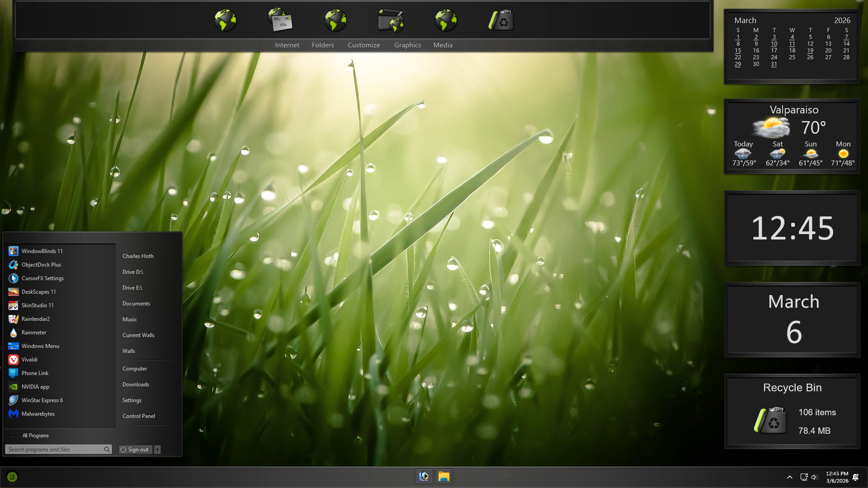Click the recycle bin icon in top dock

coord(501,21)
